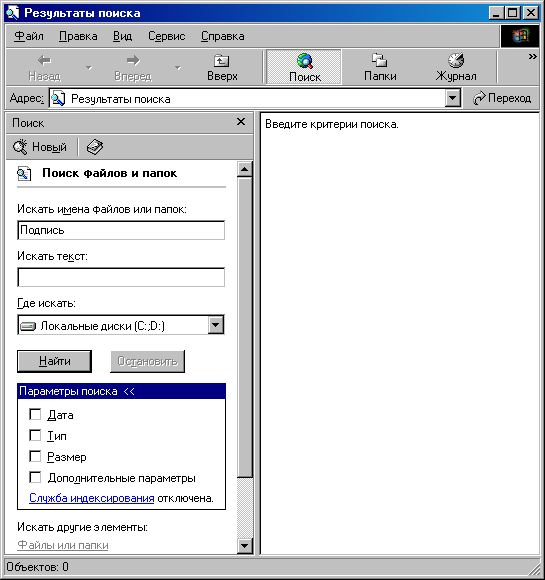Click search panel scrollbar up arrow

(245, 169)
